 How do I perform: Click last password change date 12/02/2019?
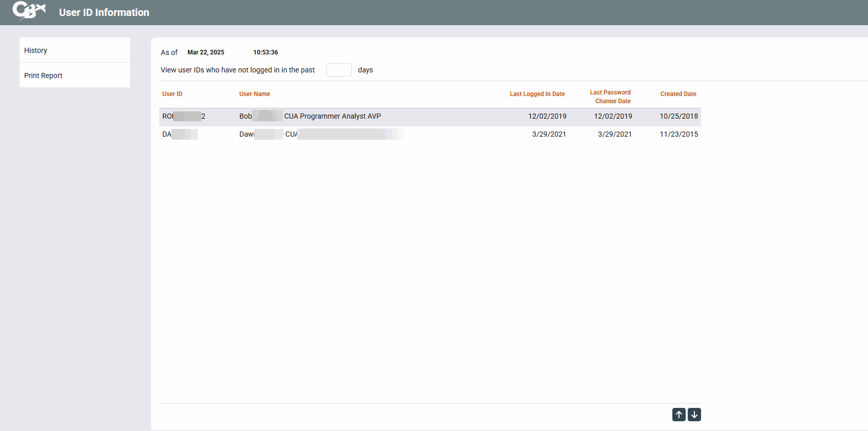click(613, 117)
